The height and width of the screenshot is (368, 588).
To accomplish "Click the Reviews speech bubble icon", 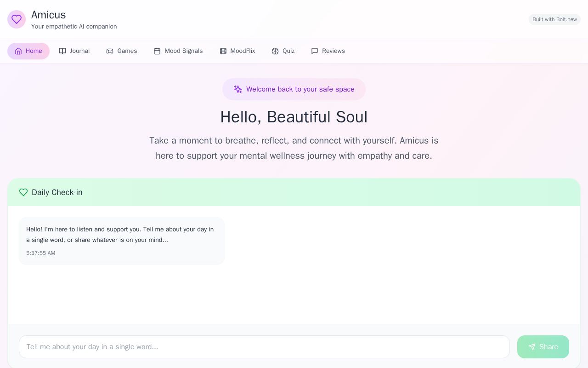I will click(x=315, y=51).
